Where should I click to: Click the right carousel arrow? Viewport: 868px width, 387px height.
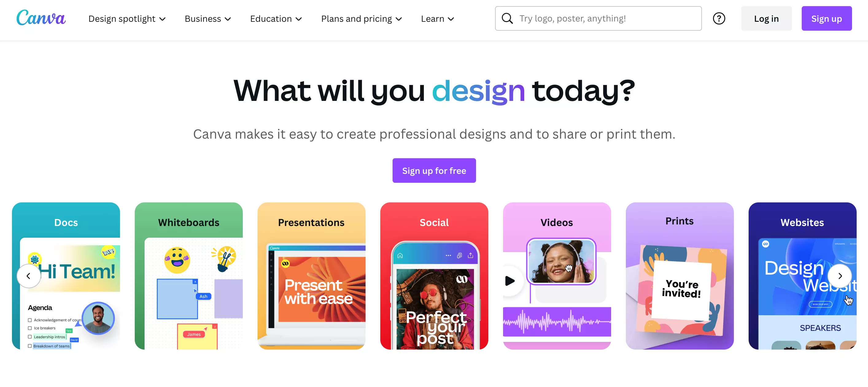pos(841,276)
